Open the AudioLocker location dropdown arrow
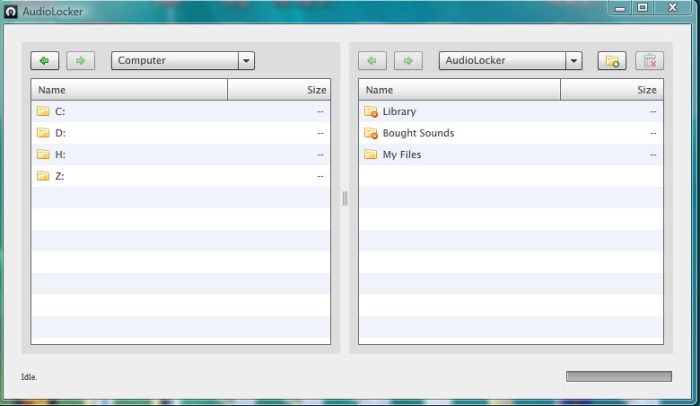The width and height of the screenshot is (700, 406). [574, 61]
